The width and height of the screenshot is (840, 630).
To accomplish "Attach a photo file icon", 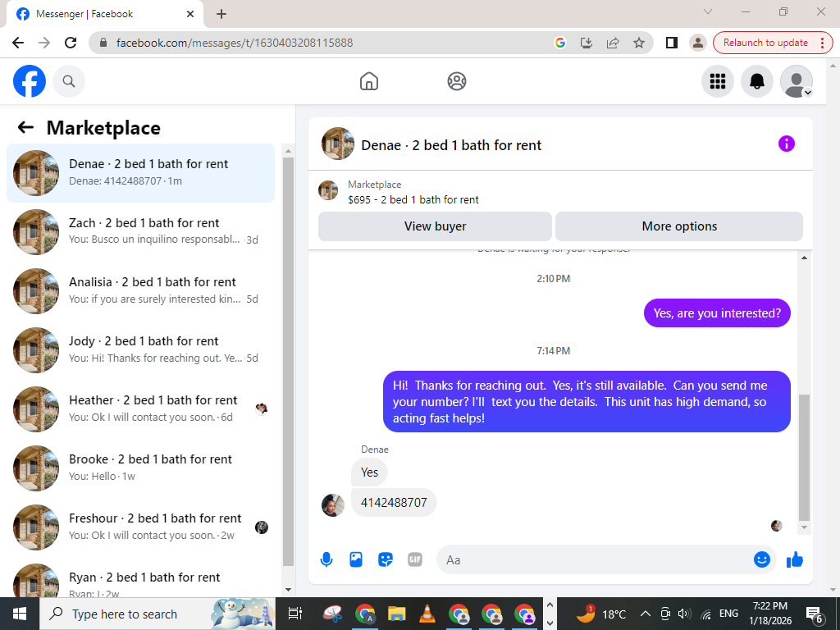I will click(x=356, y=559).
